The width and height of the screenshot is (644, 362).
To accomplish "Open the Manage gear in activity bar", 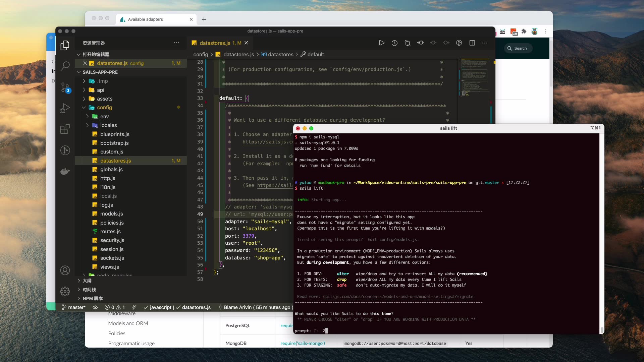I will pos(65,291).
